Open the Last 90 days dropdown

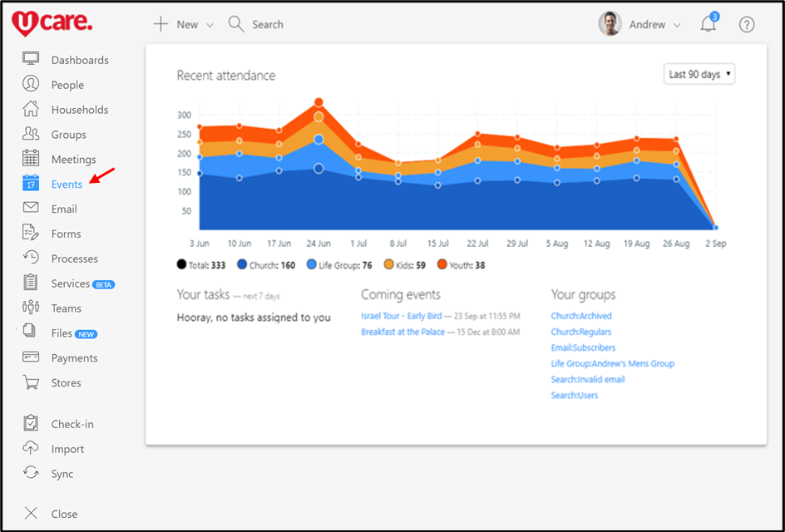point(699,74)
